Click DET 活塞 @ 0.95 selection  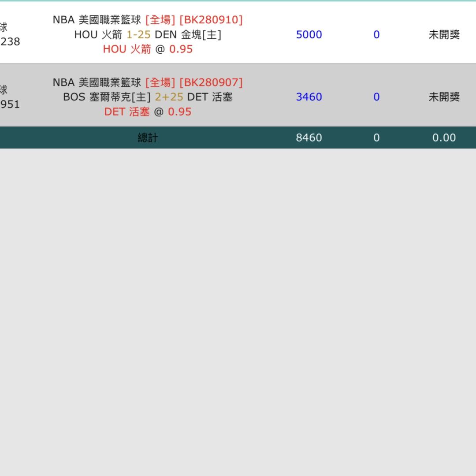tap(148, 112)
